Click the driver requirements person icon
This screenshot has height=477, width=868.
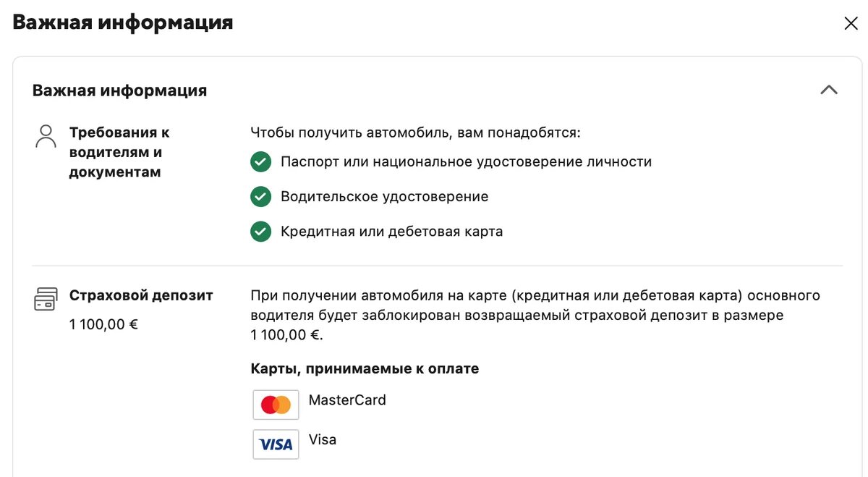[46, 134]
